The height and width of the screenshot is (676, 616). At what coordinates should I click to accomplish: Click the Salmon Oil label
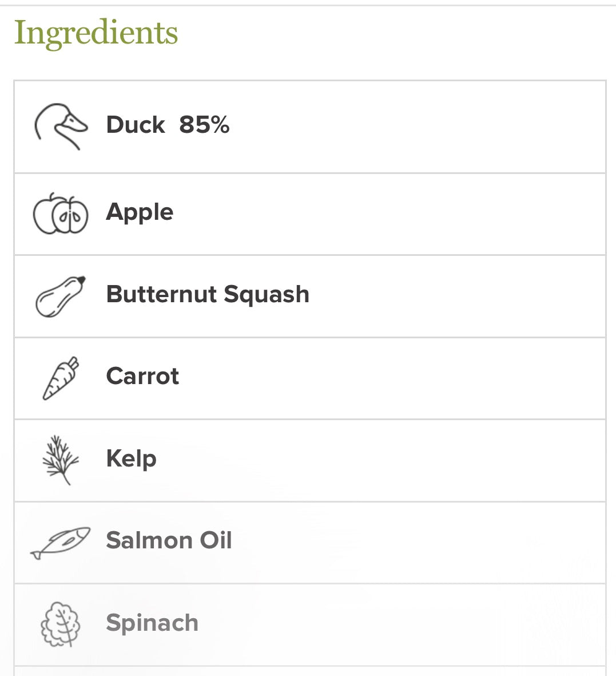169,540
